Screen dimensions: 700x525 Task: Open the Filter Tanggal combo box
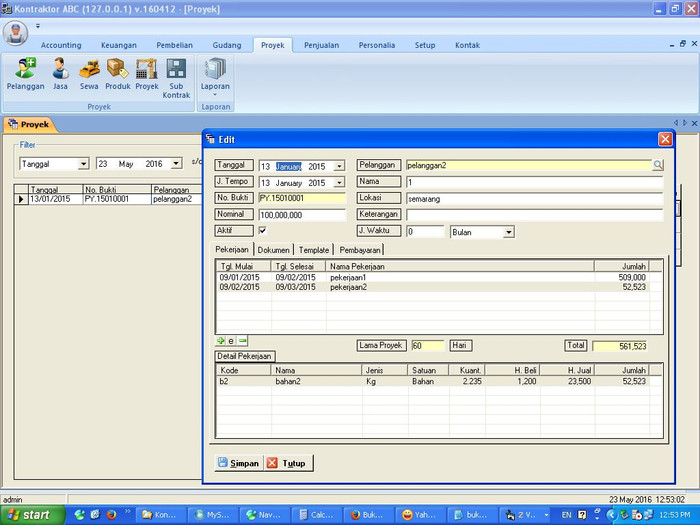[83, 163]
